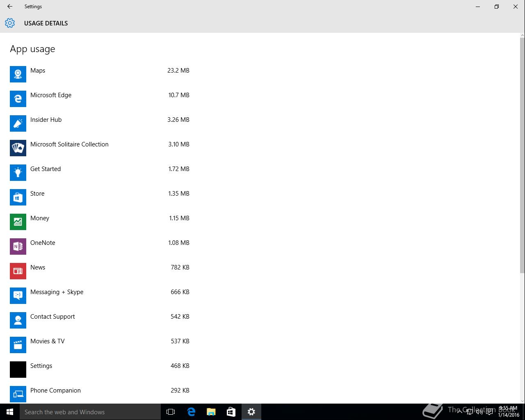
Task: Click the 3.26 MB usage value
Action: [x=178, y=120]
